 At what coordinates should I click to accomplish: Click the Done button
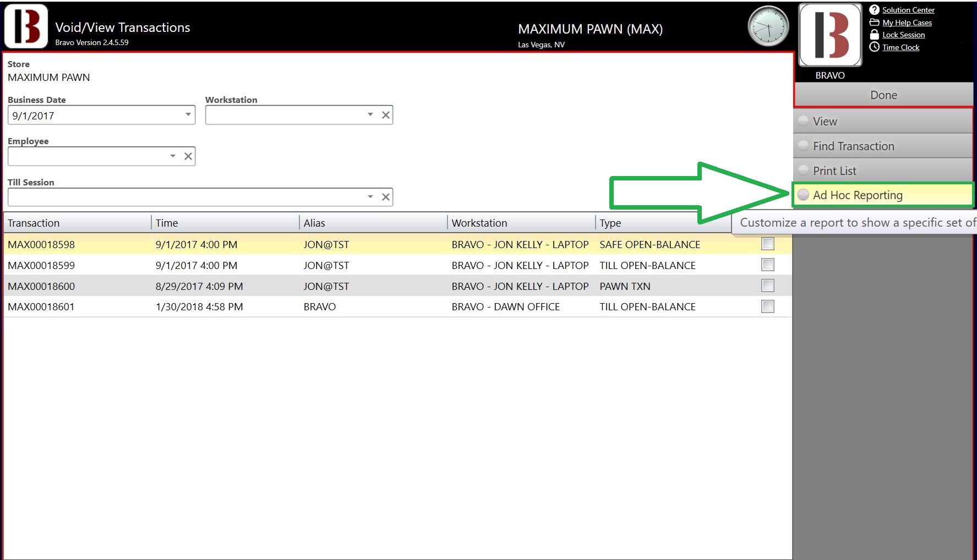[x=883, y=95]
